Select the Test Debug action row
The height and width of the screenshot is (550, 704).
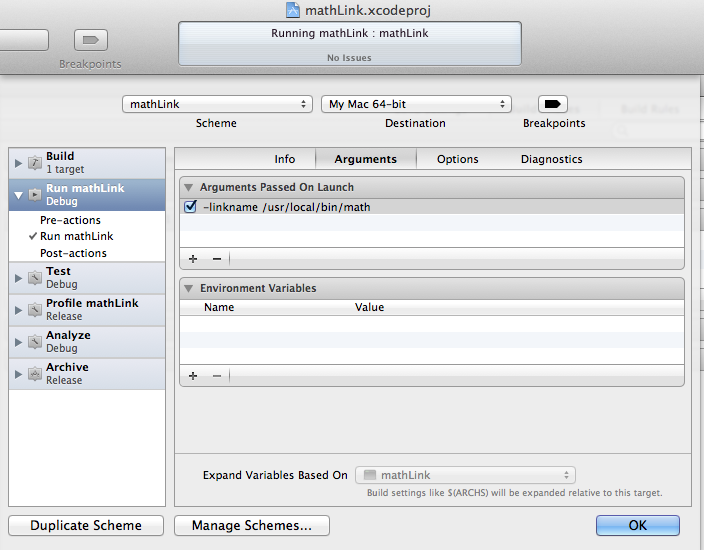point(87,278)
